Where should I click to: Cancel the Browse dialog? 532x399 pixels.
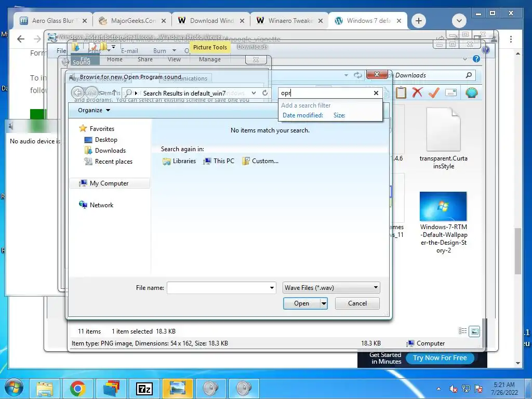[x=357, y=303]
